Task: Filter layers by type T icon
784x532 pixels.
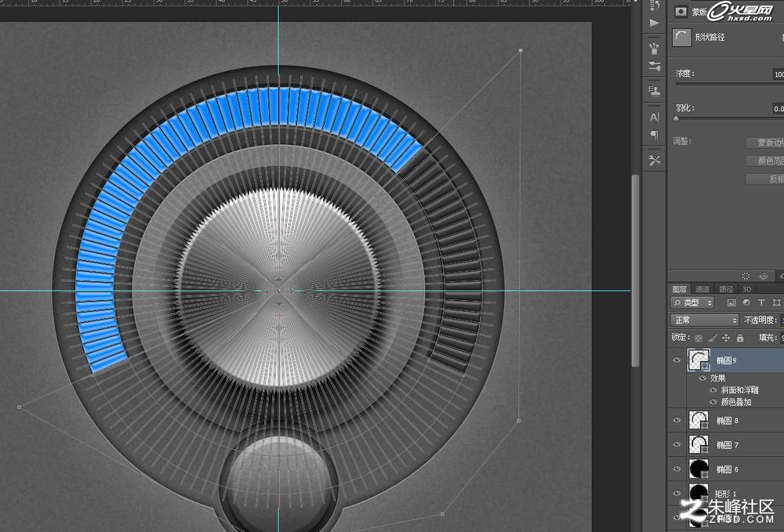Action: 761,302
